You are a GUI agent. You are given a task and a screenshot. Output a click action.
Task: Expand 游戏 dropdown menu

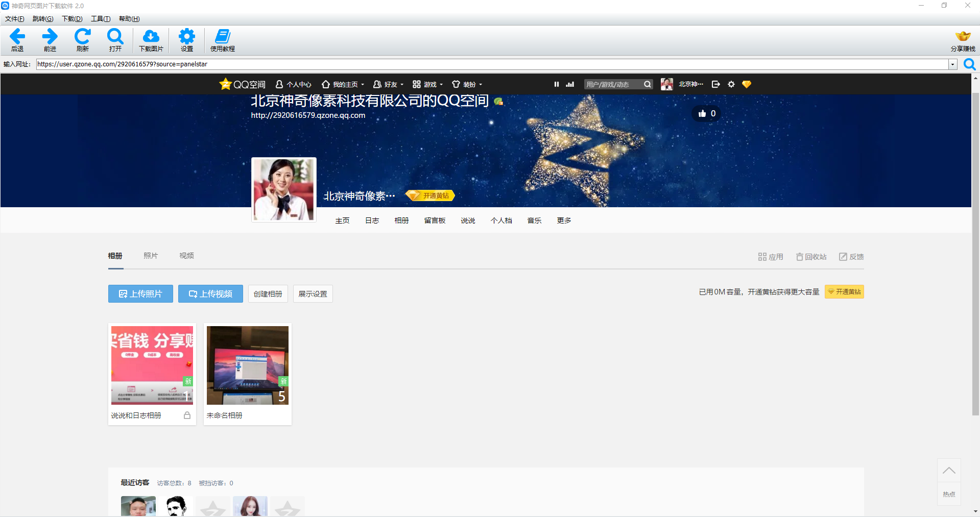coord(428,84)
